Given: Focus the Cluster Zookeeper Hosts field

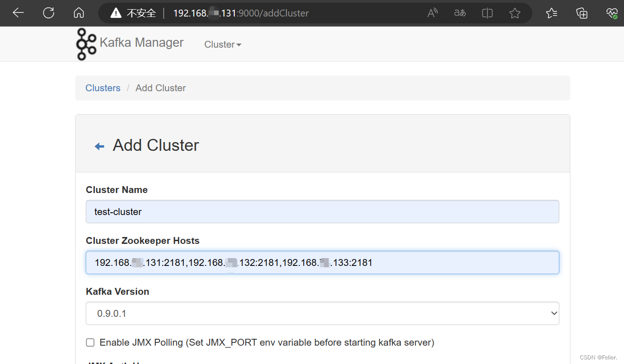Looking at the screenshot, I should coord(322,262).
